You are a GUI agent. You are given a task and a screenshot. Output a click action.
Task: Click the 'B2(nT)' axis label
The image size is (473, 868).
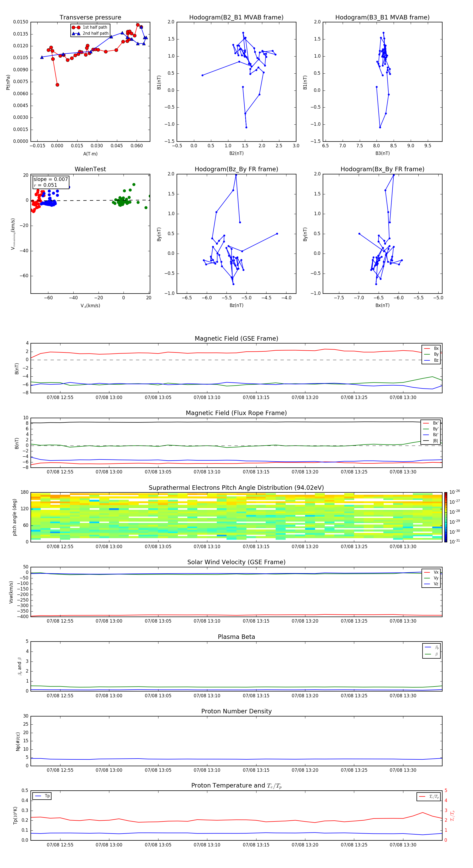pos(236,153)
